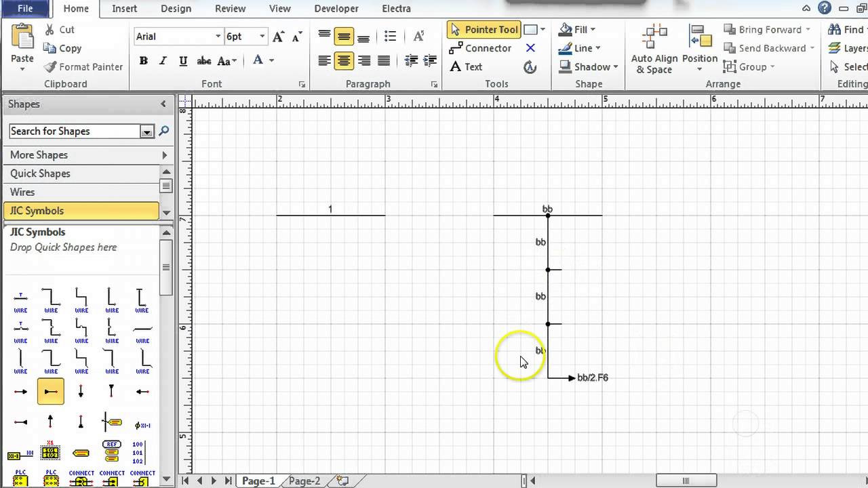Switch to the Insert ribbon tab
868x488 pixels.
click(x=124, y=9)
